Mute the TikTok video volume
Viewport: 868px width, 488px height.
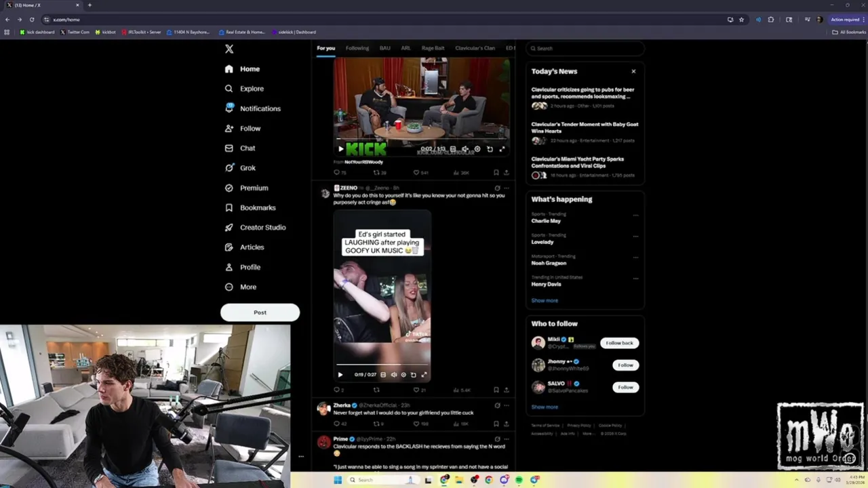[x=393, y=375]
